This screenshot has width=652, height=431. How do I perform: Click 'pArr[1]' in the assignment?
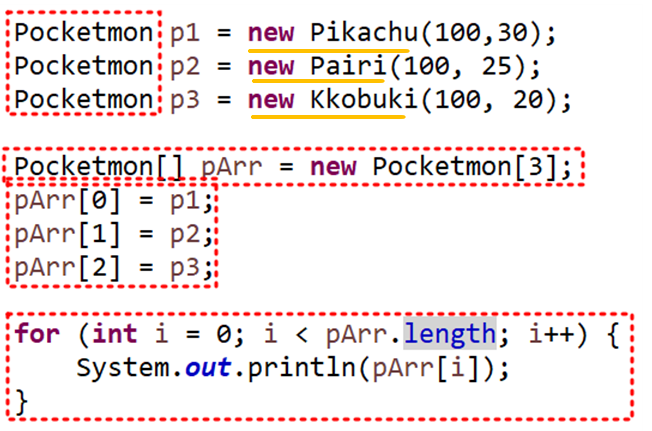[x=67, y=234]
